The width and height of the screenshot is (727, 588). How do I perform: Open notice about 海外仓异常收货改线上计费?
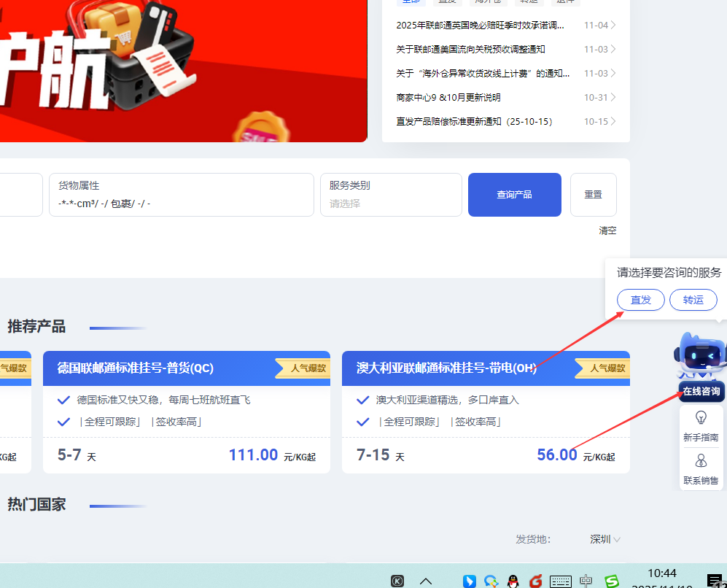pyautogui.click(x=483, y=73)
